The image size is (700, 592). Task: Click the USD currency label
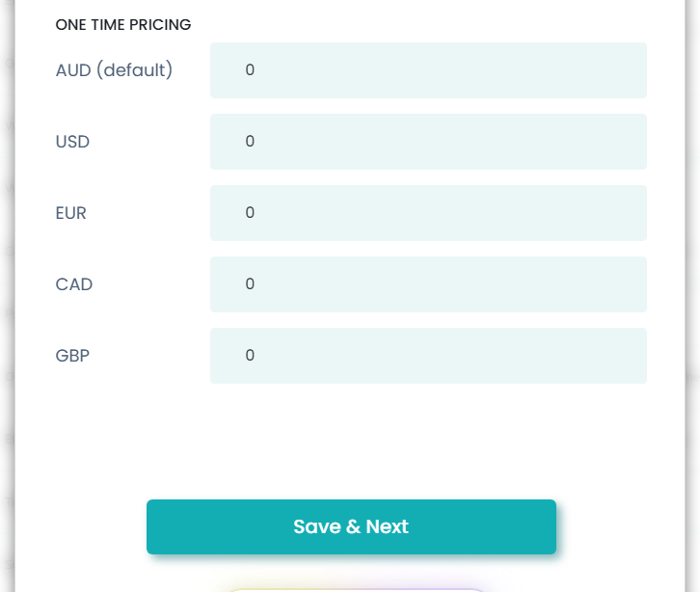tap(72, 142)
